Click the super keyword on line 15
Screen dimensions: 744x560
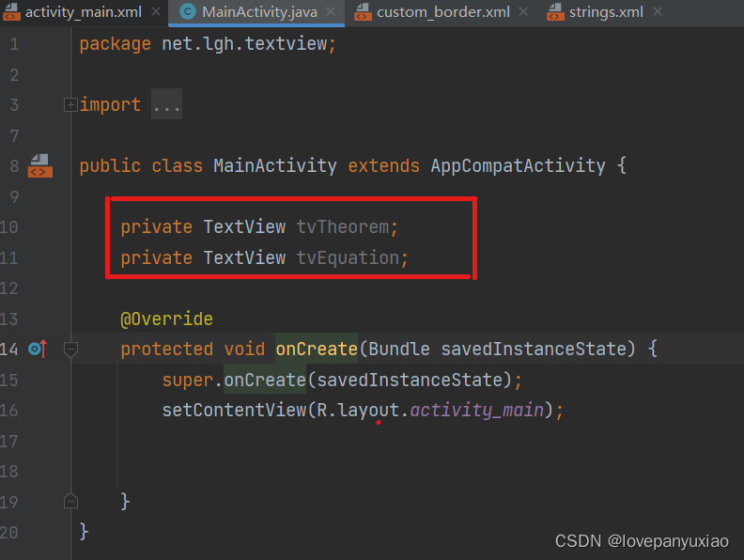click(x=188, y=381)
